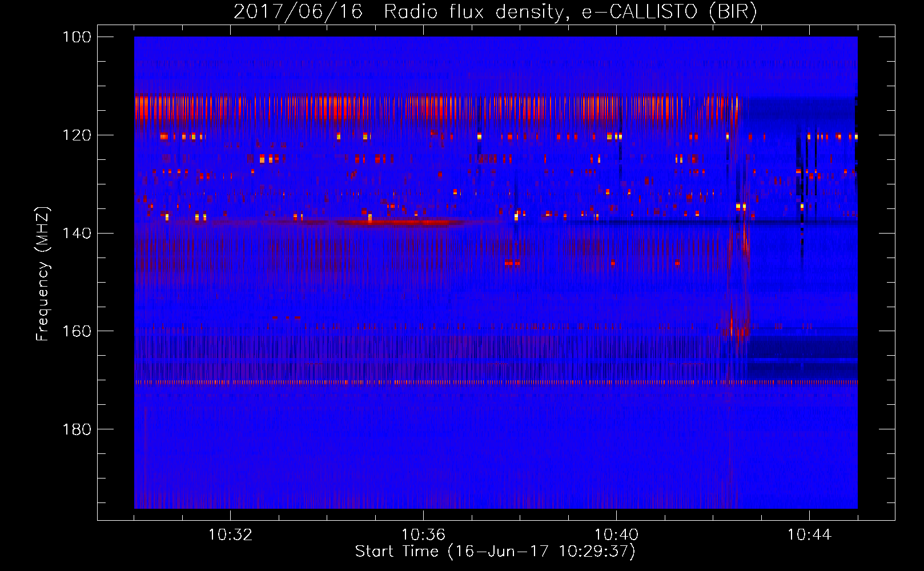Viewport: 924px width, 571px height.
Task: Select the '160' frequency tick label
Action: pyautogui.click(x=76, y=331)
